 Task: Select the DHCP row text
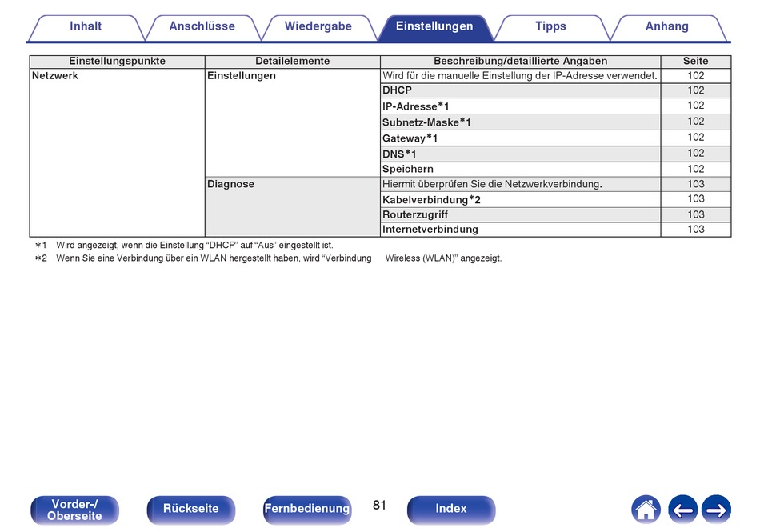click(397, 90)
